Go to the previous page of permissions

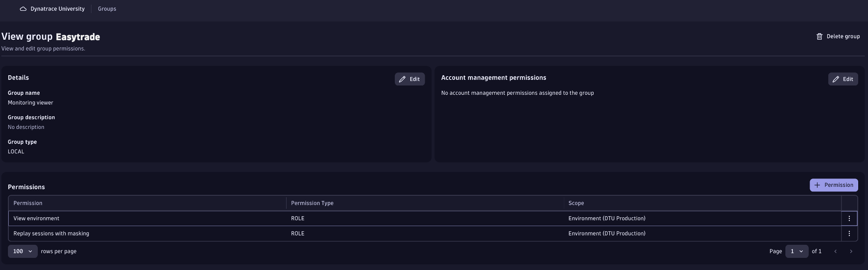click(x=835, y=251)
